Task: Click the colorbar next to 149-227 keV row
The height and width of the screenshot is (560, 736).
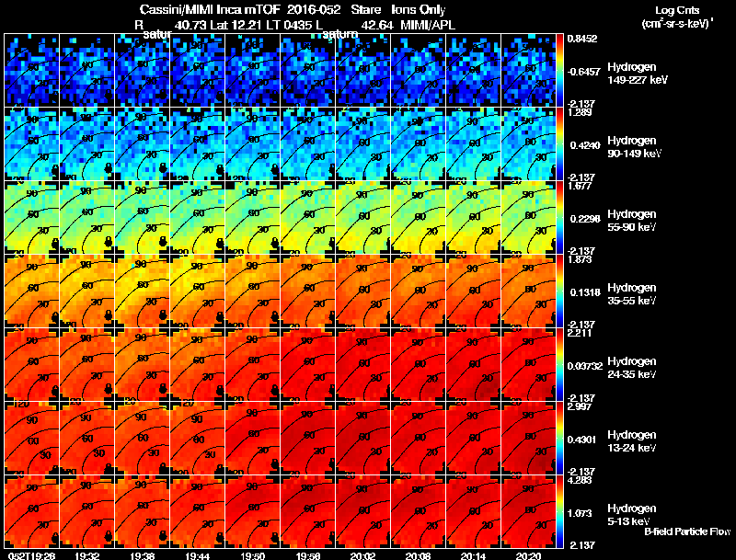Action: 559,70
